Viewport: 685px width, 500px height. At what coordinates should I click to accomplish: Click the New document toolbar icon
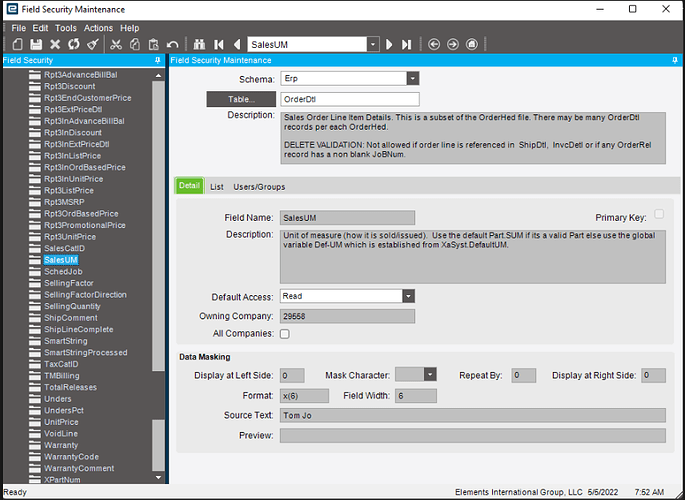point(17,44)
